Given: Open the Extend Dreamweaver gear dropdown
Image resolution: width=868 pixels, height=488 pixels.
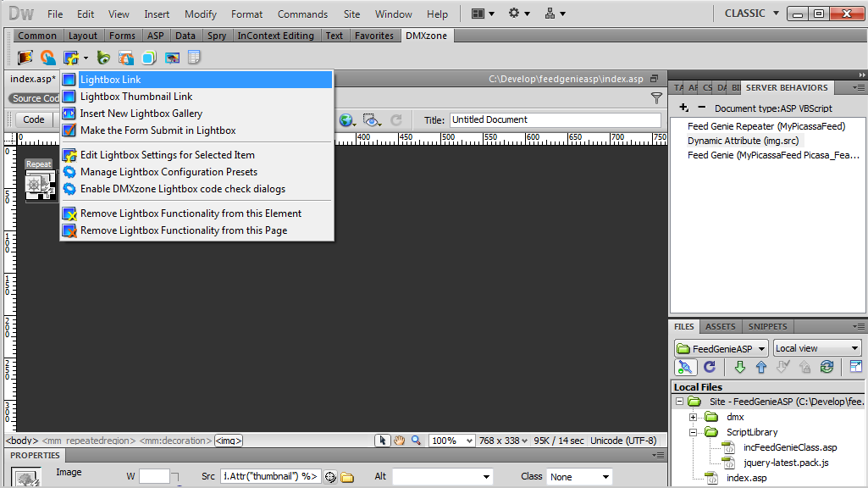Looking at the screenshot, I should 519,14.
